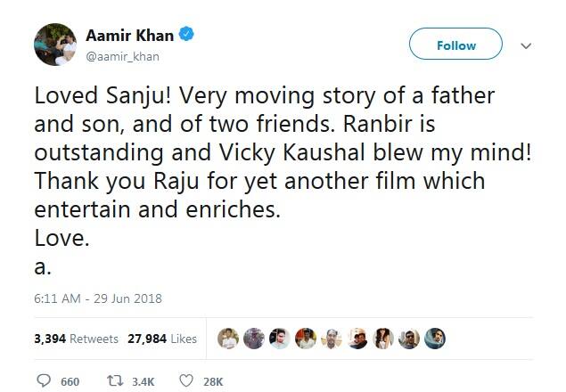Like the tweet with the heart icon
Image resolution: width=566 pixels, height=392 pixels.
(186, 380)
